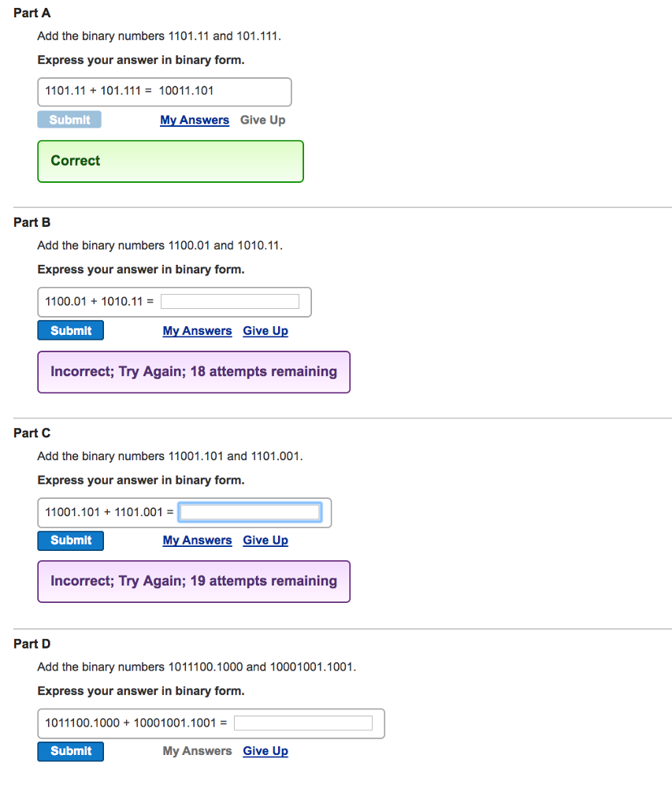
Task: Click Give Up on Part B
Action: click(265, 330)
